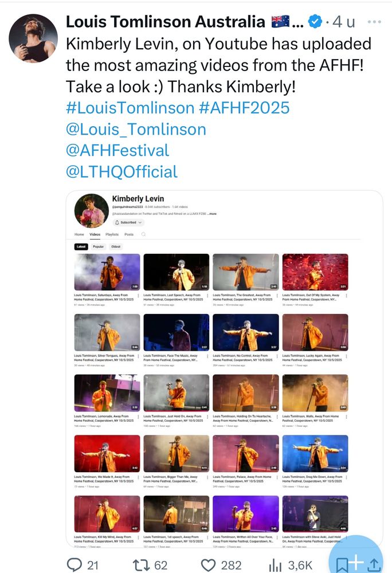The width and height of the screenshot is (392, 573).
Task: Open Louis Tomlinson Australia profile avatar
Action: click(33, 38)
